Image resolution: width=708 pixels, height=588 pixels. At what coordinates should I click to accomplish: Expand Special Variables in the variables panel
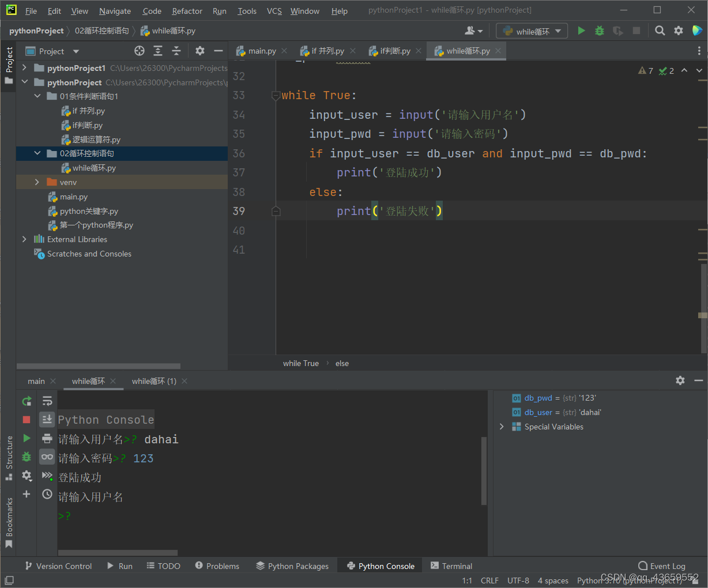pyautogui.click(x=501, y=427)
